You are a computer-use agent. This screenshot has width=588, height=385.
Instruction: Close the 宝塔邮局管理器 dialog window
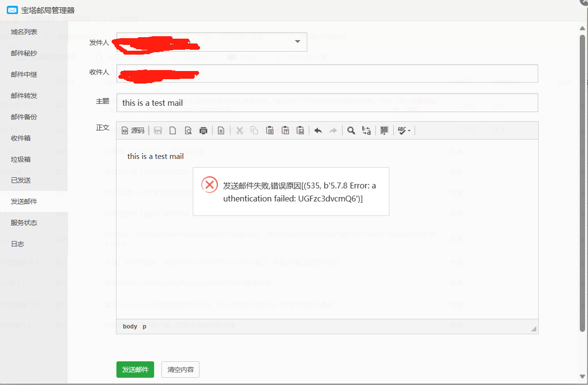pos(584,2)
